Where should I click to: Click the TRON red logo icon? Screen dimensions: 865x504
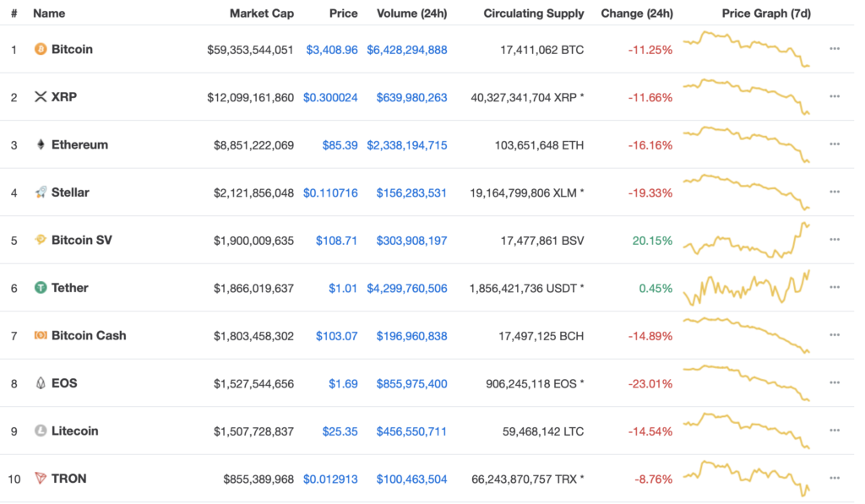point(41,479)
